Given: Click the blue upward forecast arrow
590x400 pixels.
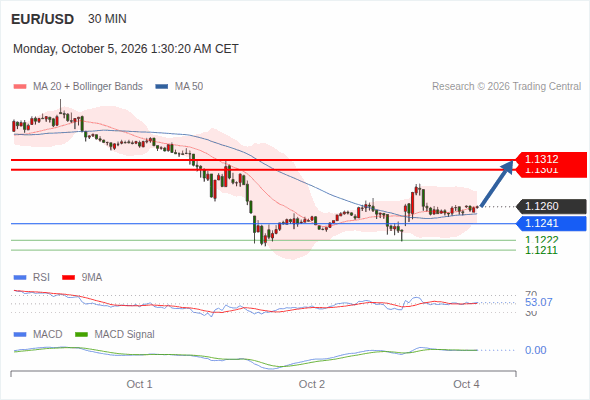Looking at the screenshot, I should [497, 184].
